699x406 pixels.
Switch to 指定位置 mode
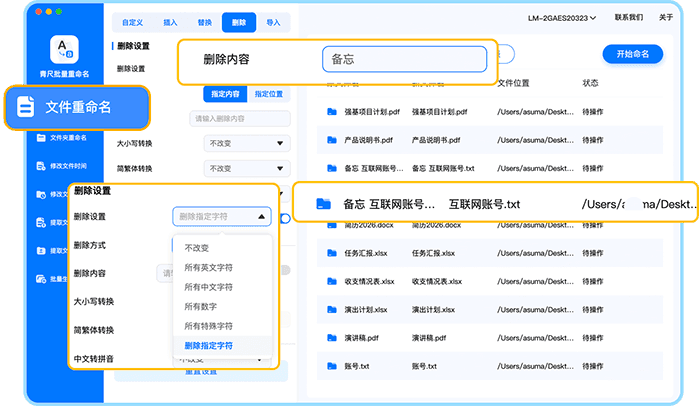coord(268,94)
